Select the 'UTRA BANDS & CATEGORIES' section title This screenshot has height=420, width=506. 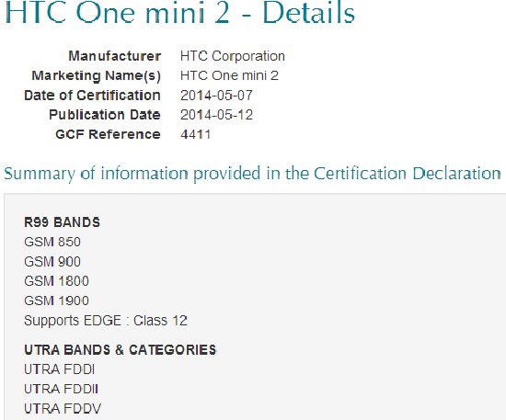coord(120,350)
